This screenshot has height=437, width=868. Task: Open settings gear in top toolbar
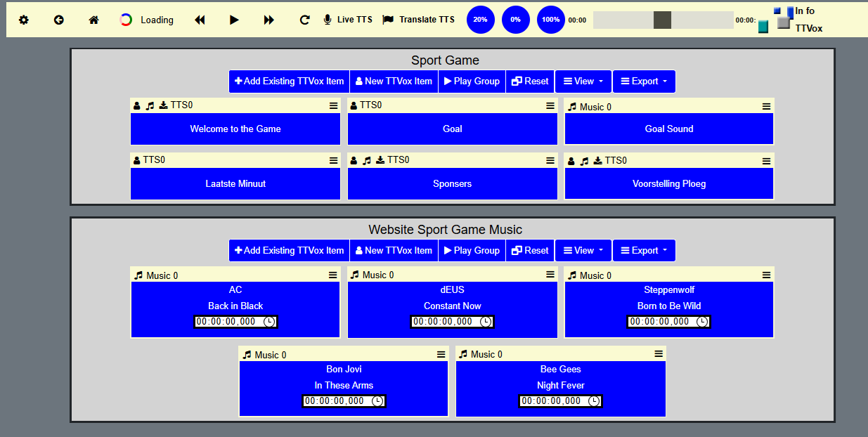point(24,20)
